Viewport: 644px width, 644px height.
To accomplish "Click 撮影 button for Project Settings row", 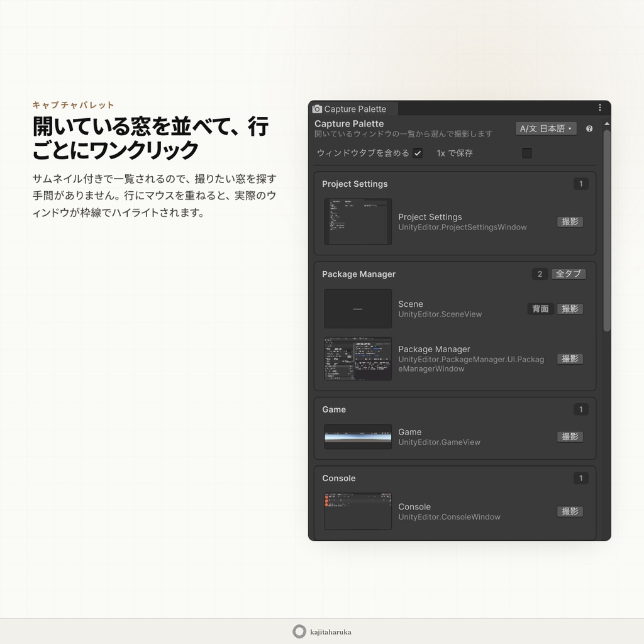I will [x=570, y=222].
